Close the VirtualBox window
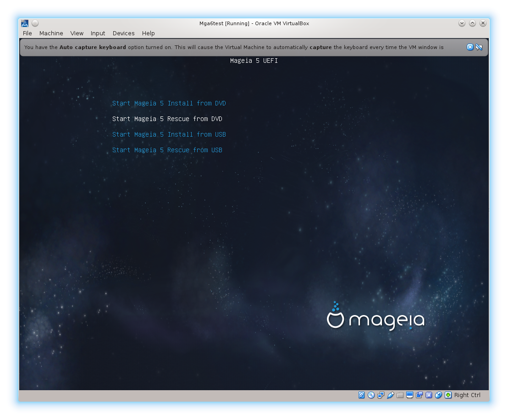The image size is (508, 420). click(483, 23)
